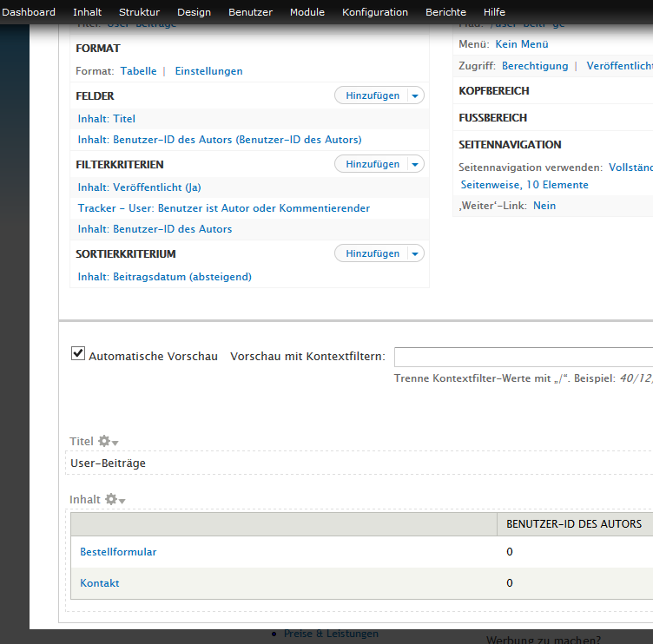The width and height of the screenshot is (653, 644).
Task: Open the Beitragsdatum (absteigend) sort criterion
Action: [x=164, y=277]
